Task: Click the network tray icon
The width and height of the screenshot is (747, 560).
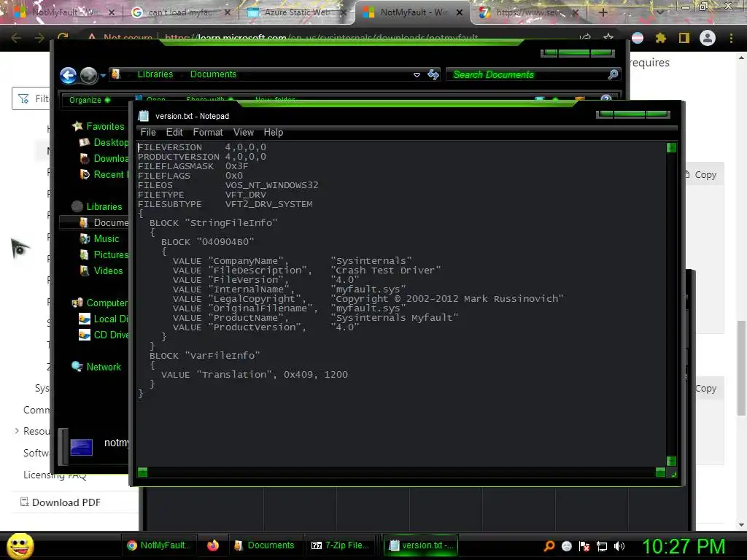Action: point(602,546)
